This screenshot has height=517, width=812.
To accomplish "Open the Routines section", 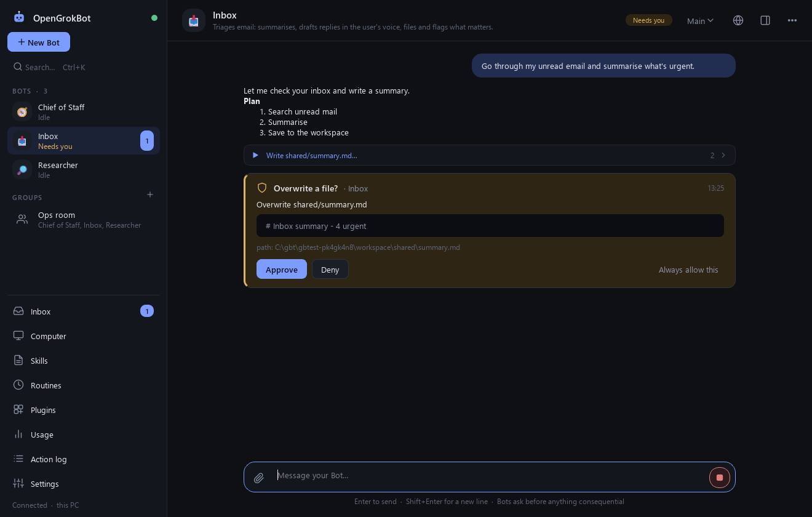I will pos(84,385).
